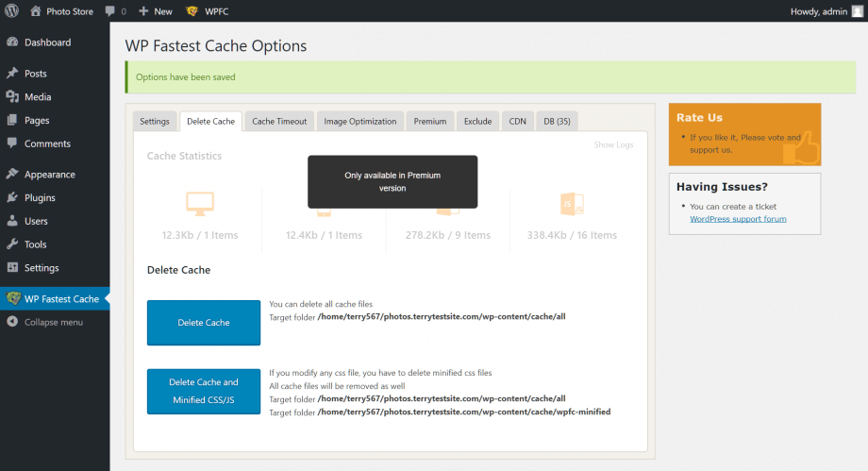Open the Exclude tab
The image size is (868, 471).
[477, 122]
